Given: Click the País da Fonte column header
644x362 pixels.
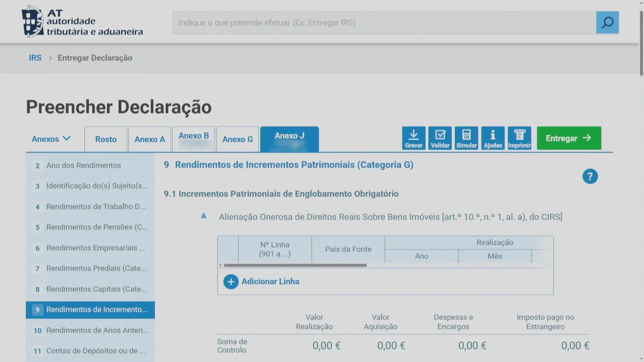Looking at the screenshot, I should point(348,249).
